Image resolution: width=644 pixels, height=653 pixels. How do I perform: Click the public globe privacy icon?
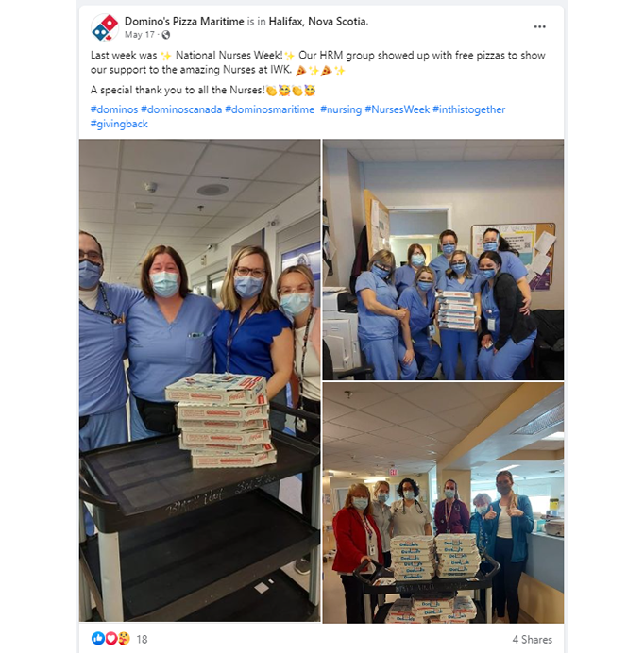coord(166,35)
